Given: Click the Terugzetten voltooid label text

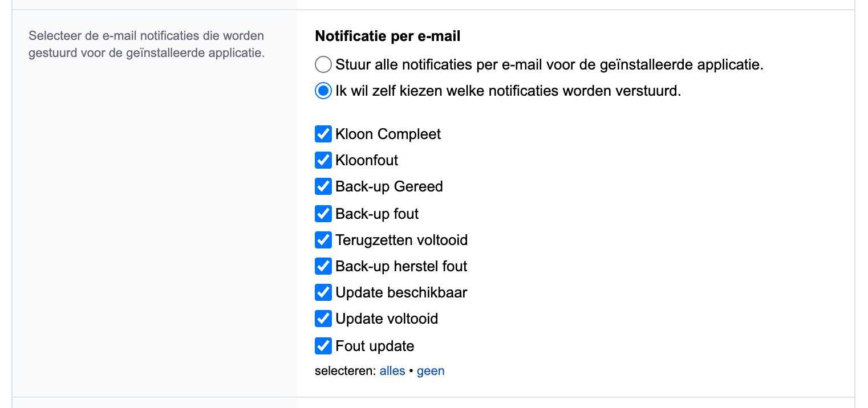Looking at the screenshot, I should (x=400, y=240).
